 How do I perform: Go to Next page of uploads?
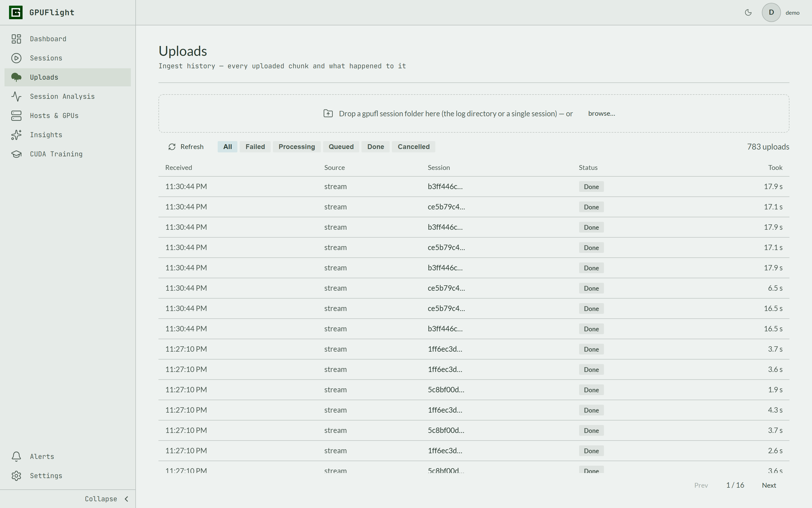tap(769, 485)
